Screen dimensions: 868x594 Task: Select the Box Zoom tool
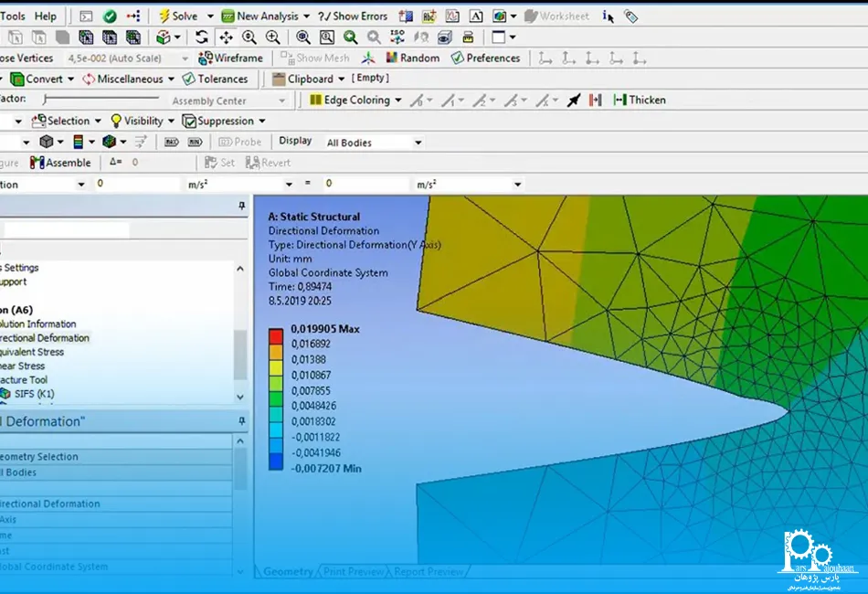point(273,37)
